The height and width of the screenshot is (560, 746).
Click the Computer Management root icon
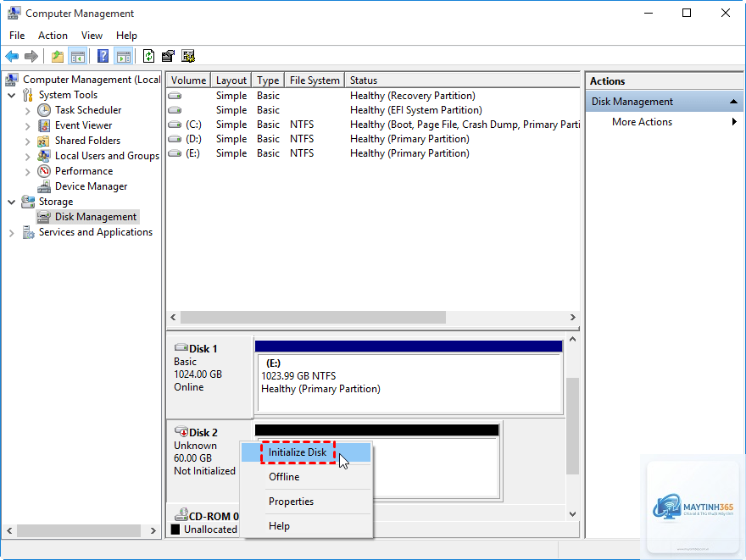coord(12,80)
